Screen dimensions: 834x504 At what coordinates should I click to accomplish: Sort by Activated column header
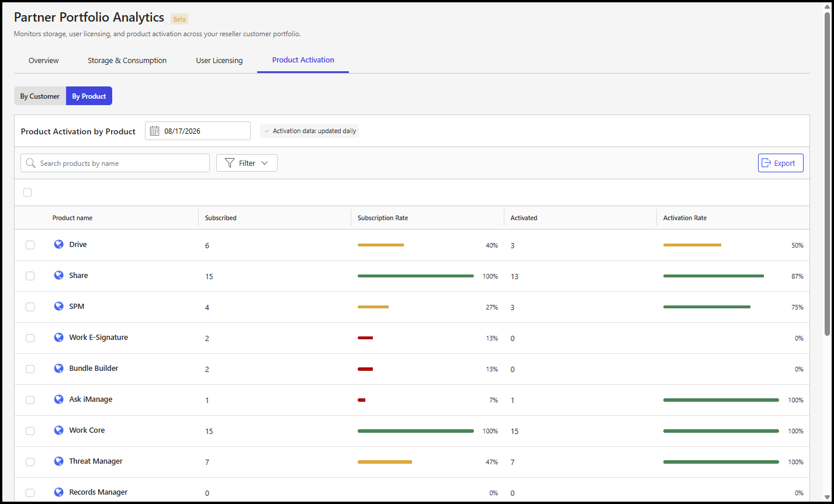pos(524,218)
